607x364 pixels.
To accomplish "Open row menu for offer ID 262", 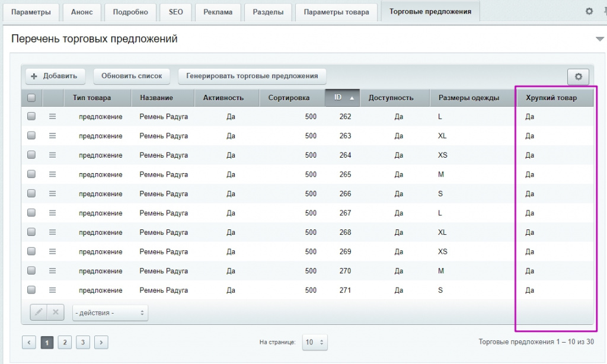I will [52, 116].
